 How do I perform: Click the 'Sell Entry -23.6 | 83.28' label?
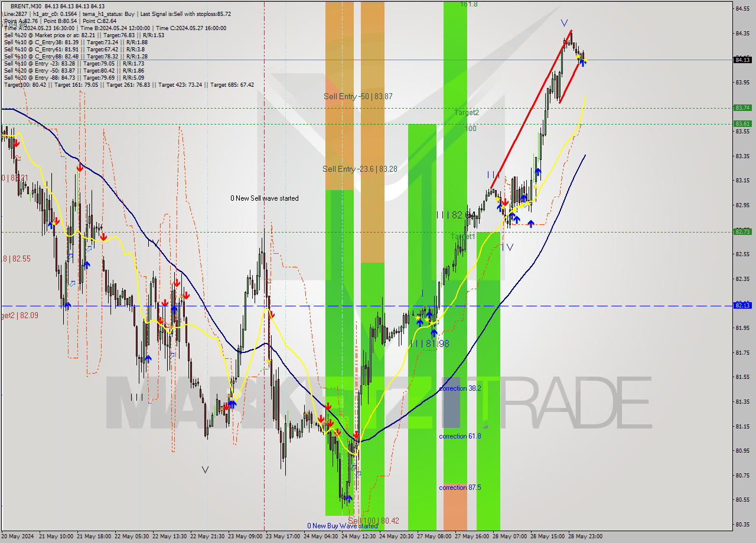(360, 169)
